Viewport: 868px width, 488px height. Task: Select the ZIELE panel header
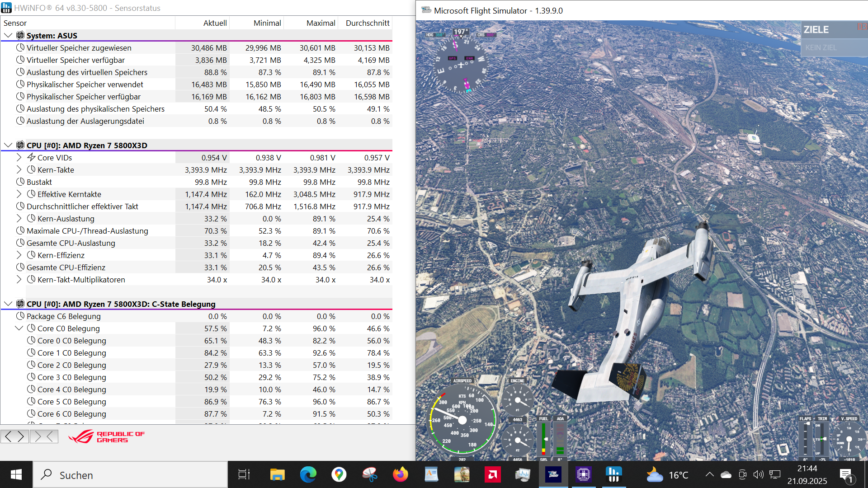tap(817, 29)
